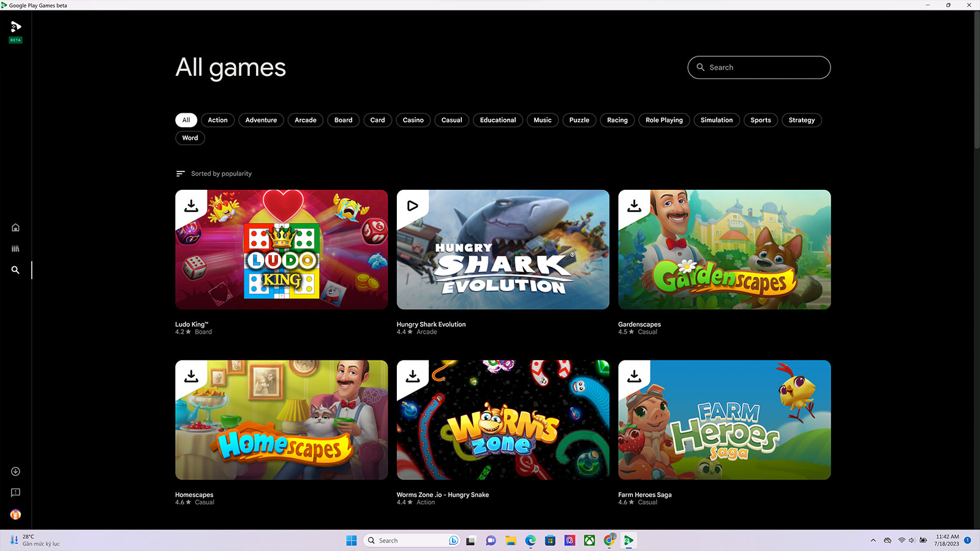
Task: Open the Worms Zone game thumbnail
Action: (503, 420)
